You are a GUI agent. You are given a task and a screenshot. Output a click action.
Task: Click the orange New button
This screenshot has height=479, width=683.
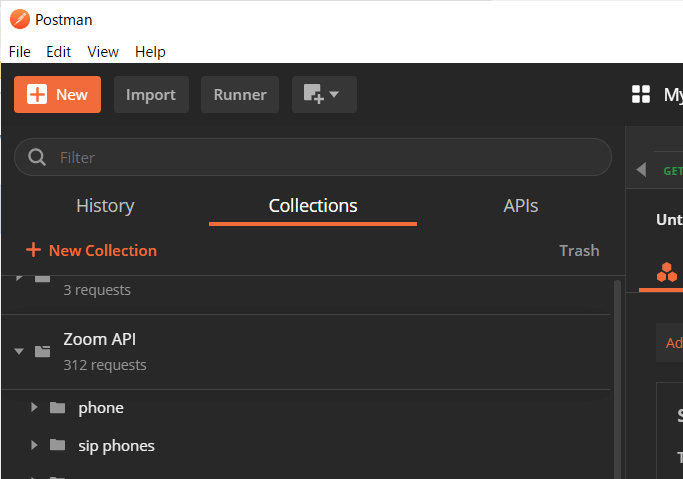57,94
